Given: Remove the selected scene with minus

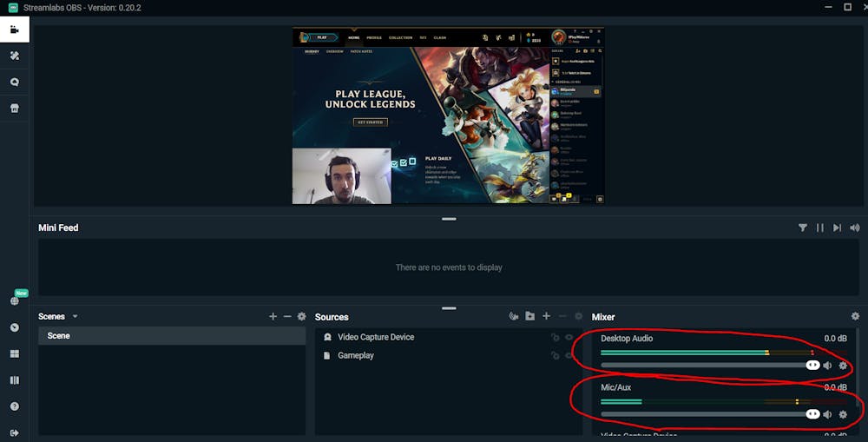Looking at the screenshot, I should (286, 316).
